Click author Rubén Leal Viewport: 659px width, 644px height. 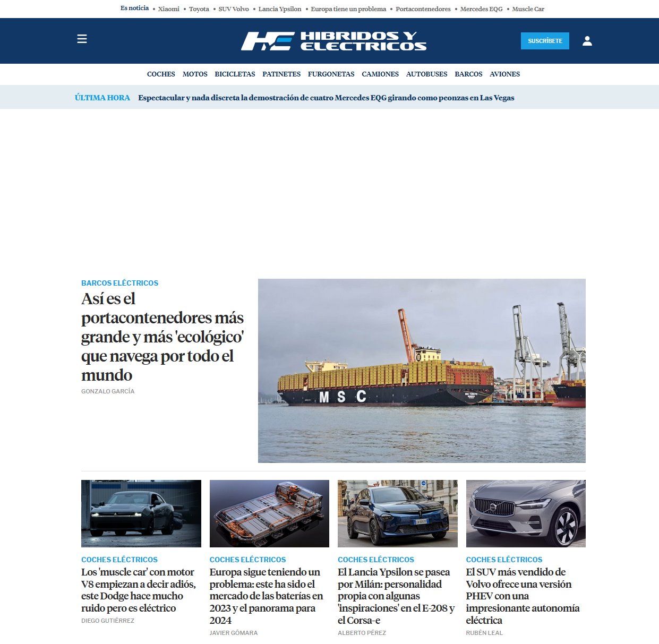pyautogui.click(x=484, y=633)
